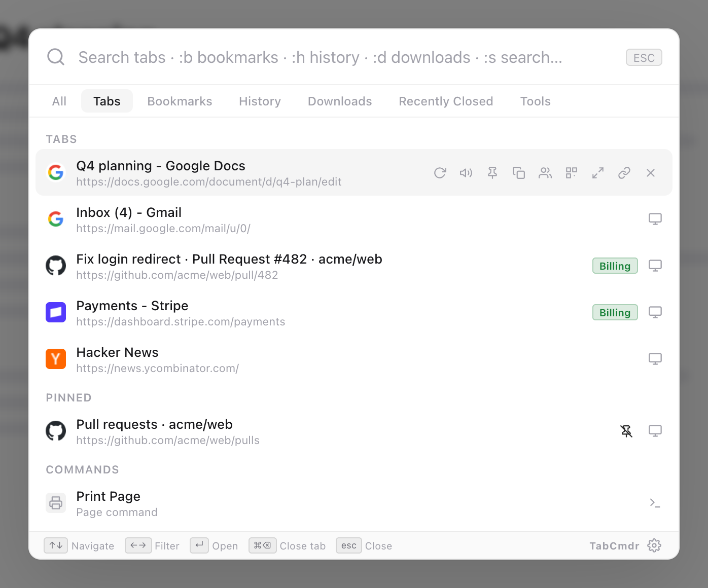
Task: Unpin the Pull requests acme/web tab
Action: (x=627, y=431)
